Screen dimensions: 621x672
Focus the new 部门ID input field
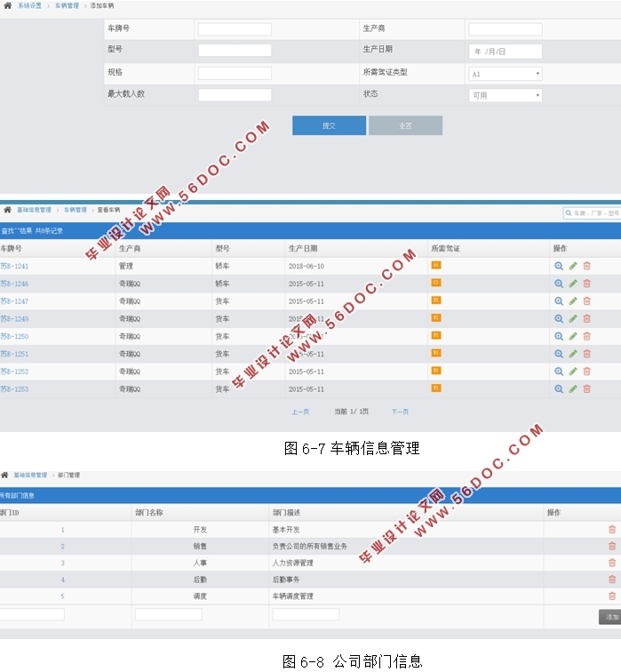point(32,614)
